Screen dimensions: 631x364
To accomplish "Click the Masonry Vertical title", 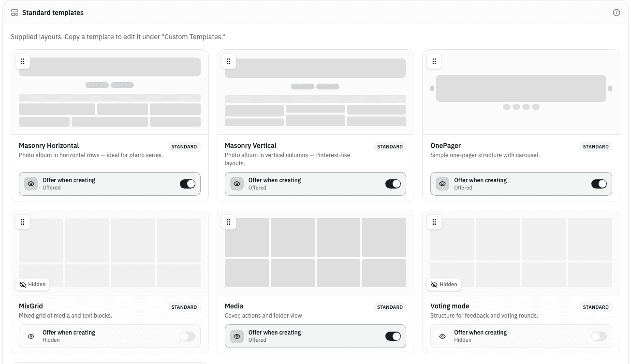I will coord(250,146).
